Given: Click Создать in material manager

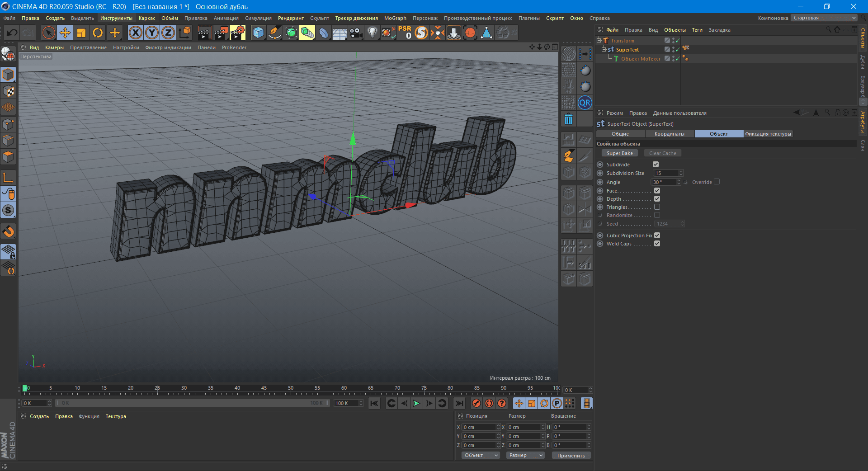Looking at the screenshot, I should click(39, 416).
